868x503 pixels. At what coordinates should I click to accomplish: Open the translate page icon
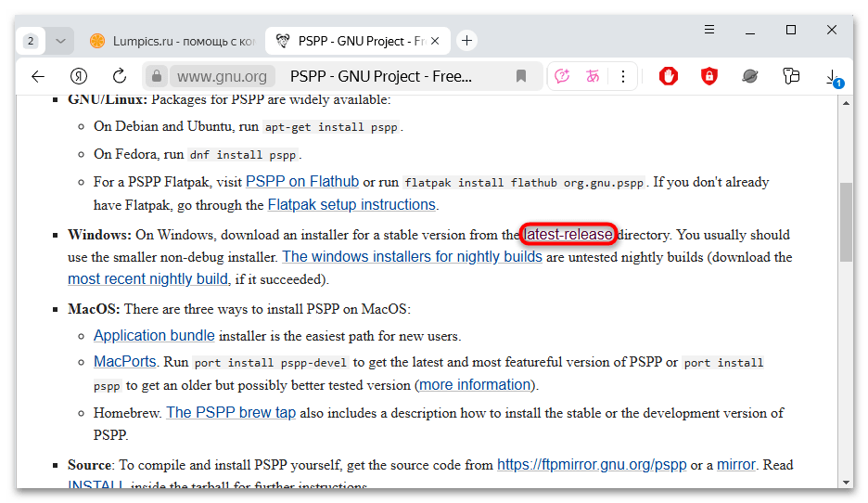click(x=593, y=76)
